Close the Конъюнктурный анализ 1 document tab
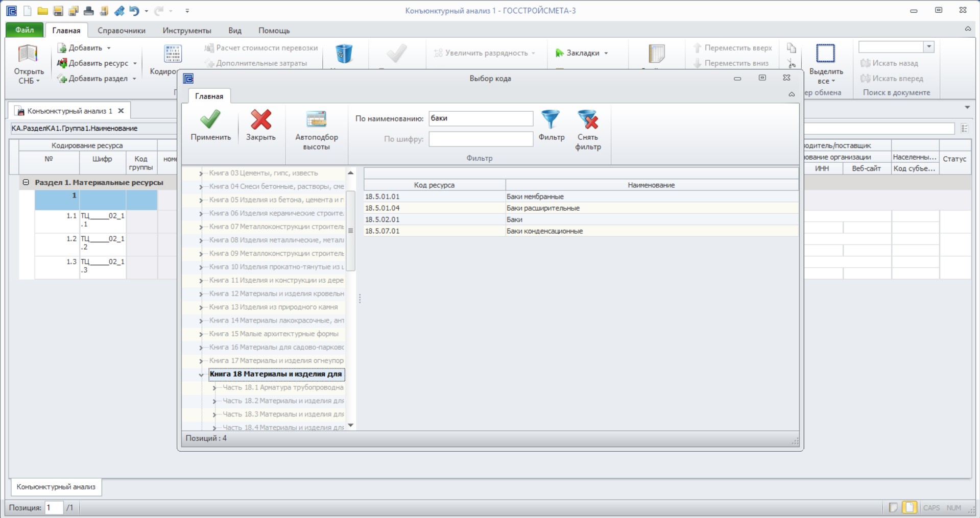980x518 pixels. (121, 111)
